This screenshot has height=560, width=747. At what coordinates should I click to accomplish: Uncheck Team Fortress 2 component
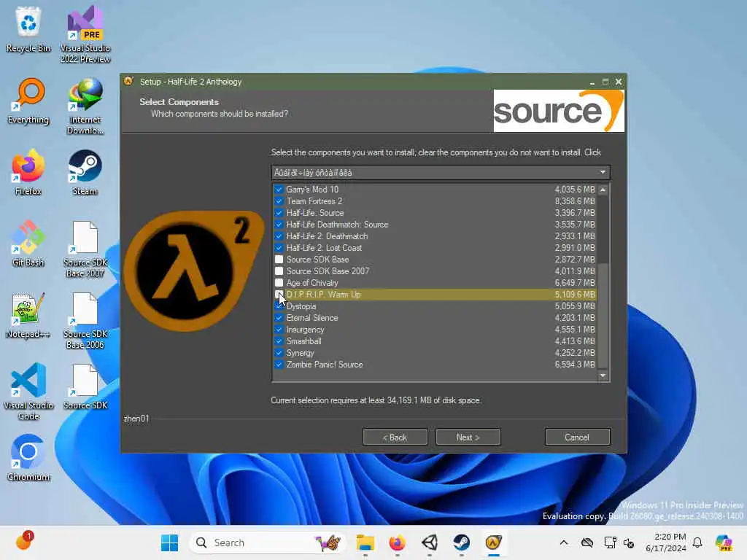point(279,201)
